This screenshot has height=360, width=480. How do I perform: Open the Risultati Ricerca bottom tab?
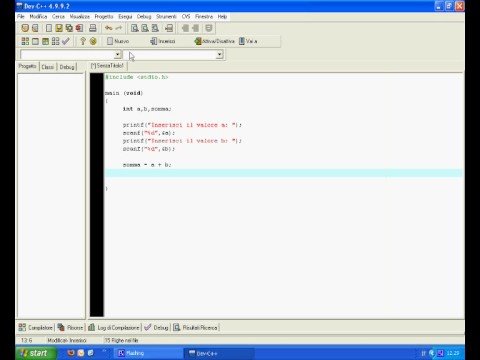click(x=195, y=328)
